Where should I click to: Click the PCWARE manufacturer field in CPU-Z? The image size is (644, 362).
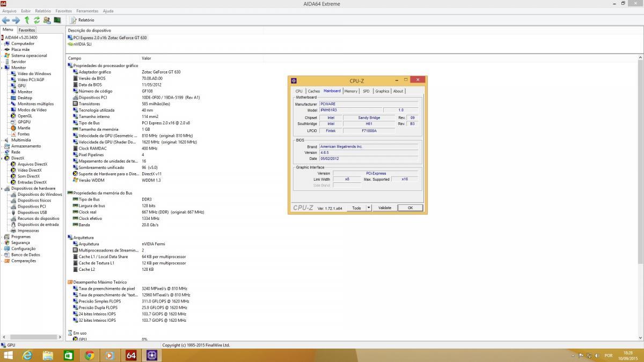point(369,104)
